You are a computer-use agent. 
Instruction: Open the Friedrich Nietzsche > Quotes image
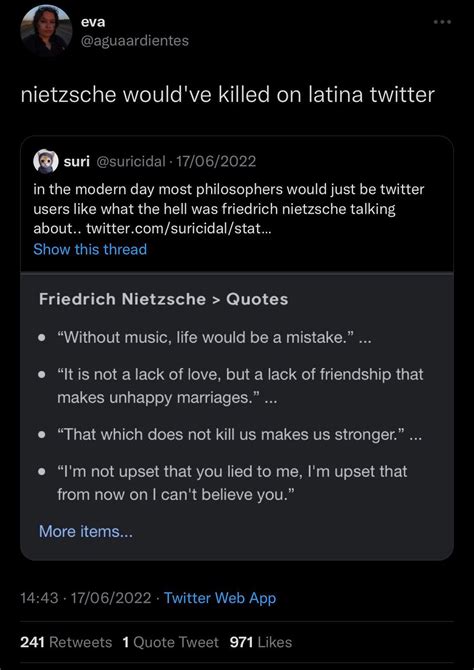click(x=237, y=416)
